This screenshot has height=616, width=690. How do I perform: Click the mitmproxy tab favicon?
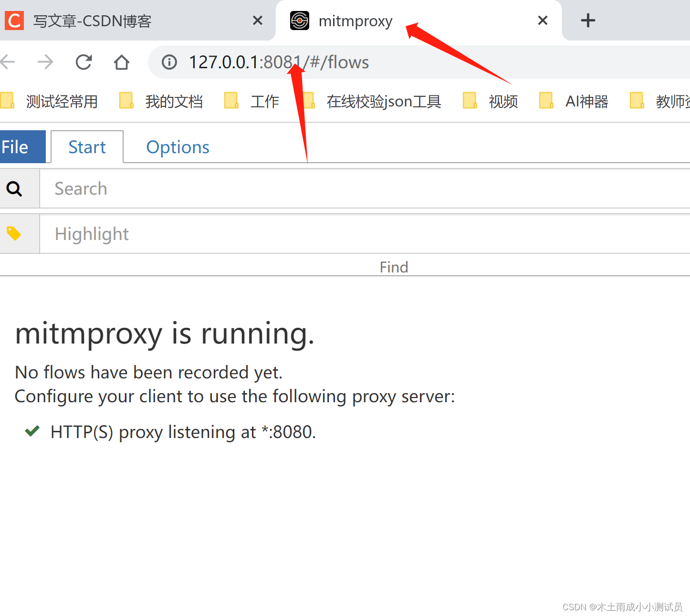pos(300,21)
